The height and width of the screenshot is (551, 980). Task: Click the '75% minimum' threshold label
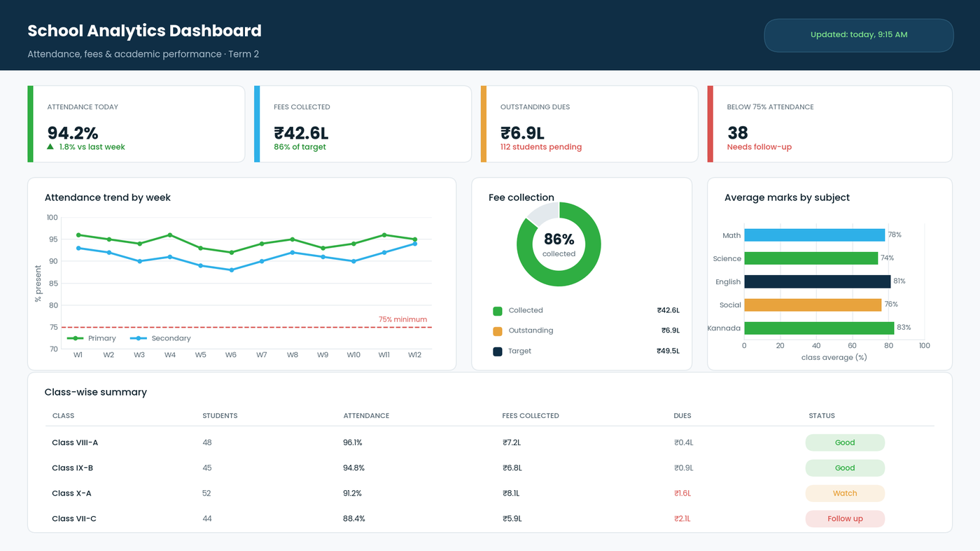click(x=402, y=320)
